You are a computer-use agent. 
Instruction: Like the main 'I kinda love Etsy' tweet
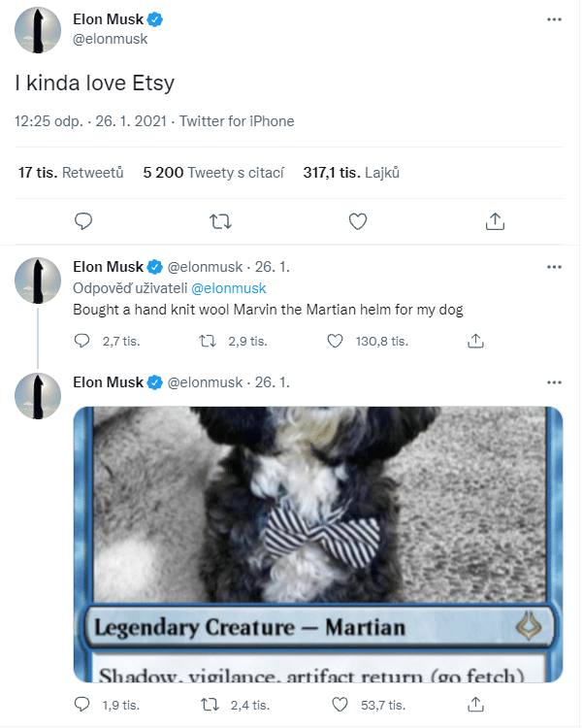click(357, 221)
